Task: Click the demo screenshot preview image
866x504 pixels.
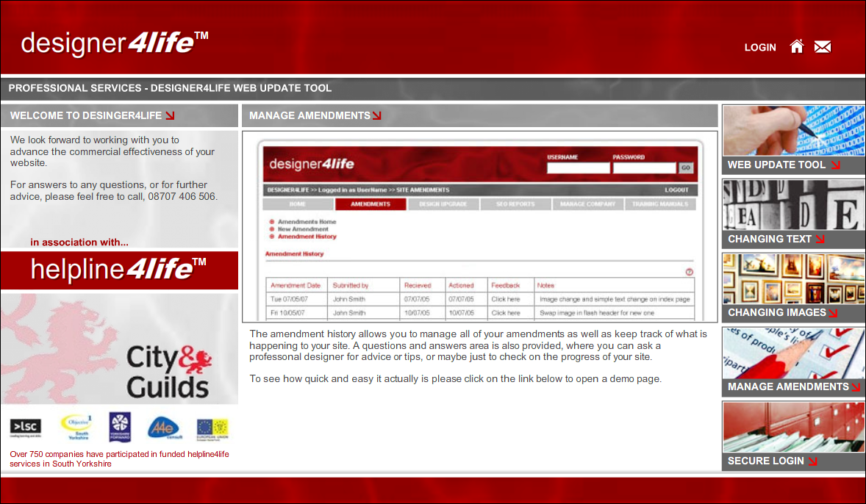Action: pos(479,226)
